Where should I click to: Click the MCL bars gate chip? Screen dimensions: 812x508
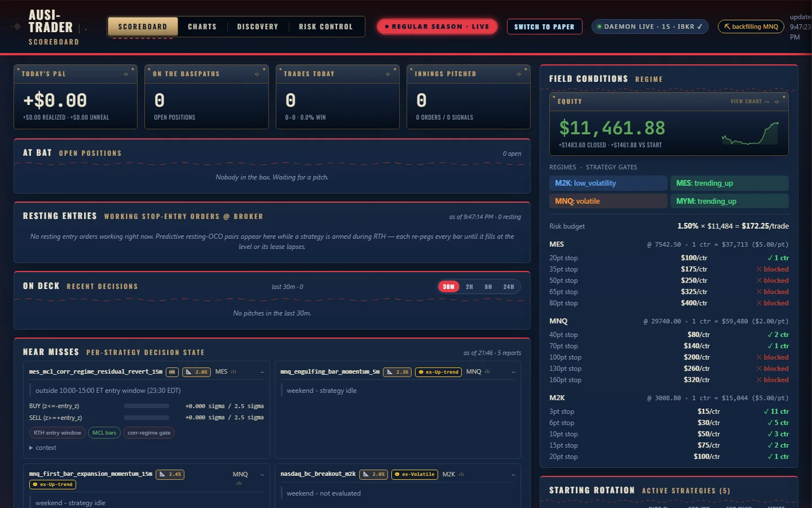104,433
